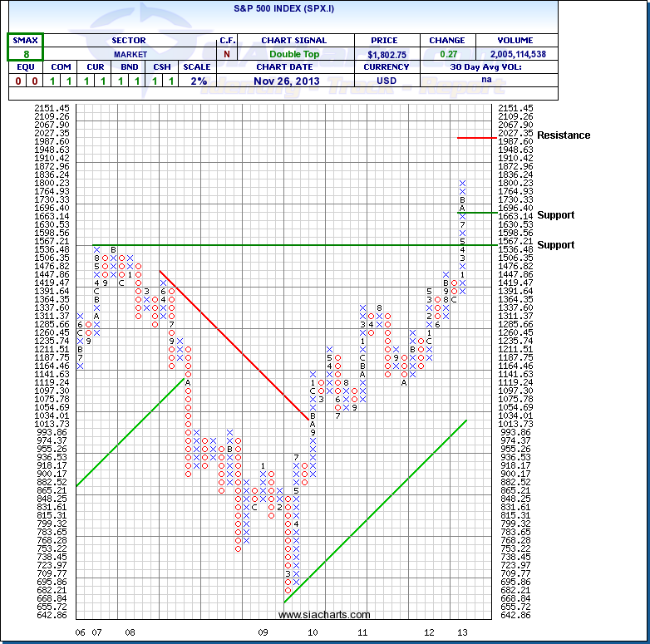Click the lower Support label near 1536.48
The width and height of the screenshot is (650, 644).
click(555, 245)
